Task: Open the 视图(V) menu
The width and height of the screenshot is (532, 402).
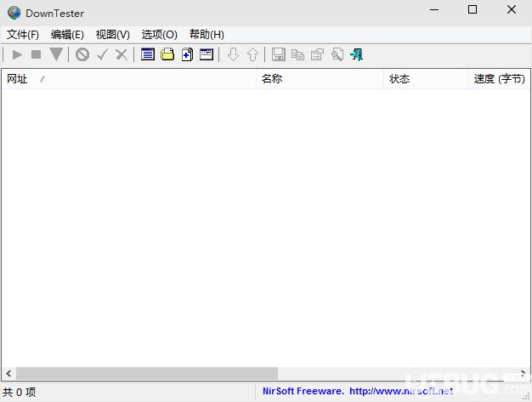Action: pyautogui.click(x=113, y=35)
